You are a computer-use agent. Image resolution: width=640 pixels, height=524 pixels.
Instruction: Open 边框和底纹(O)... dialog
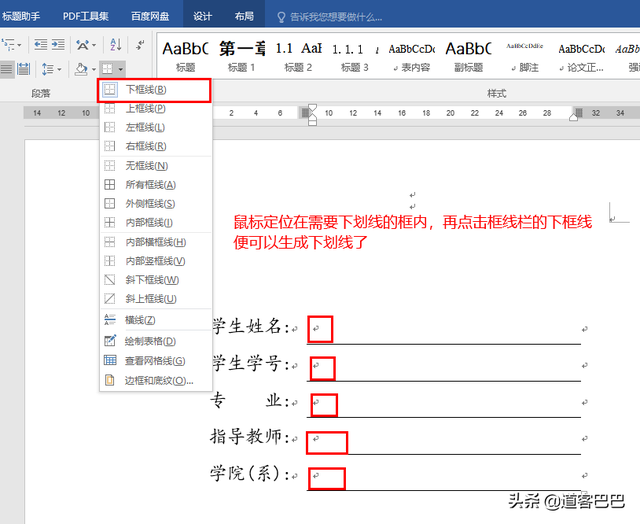tap(155, 380)
